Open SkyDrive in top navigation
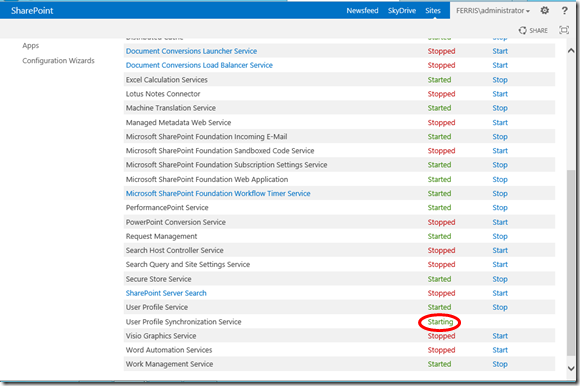Screen dimensions: 580x386 (402, 11)
